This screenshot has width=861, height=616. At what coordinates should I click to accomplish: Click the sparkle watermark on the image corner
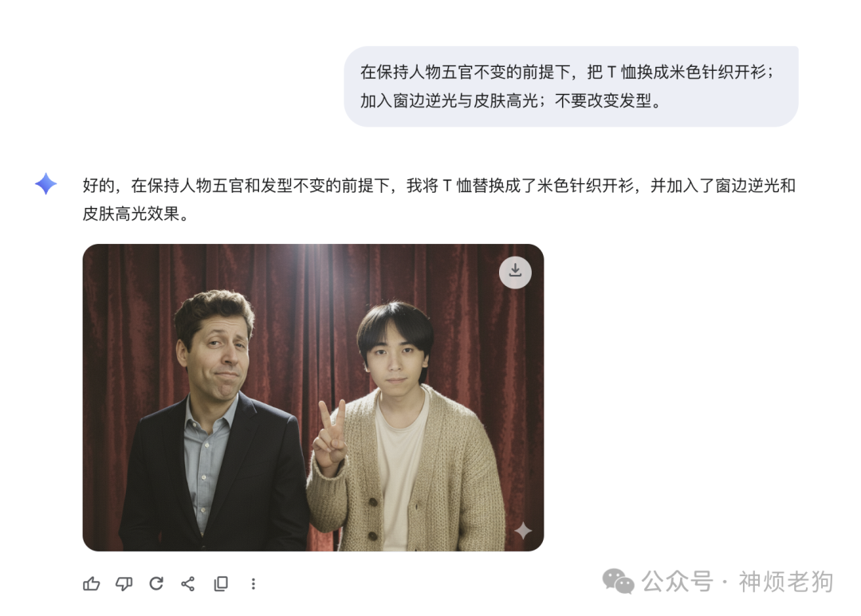(x=523, y=531)
